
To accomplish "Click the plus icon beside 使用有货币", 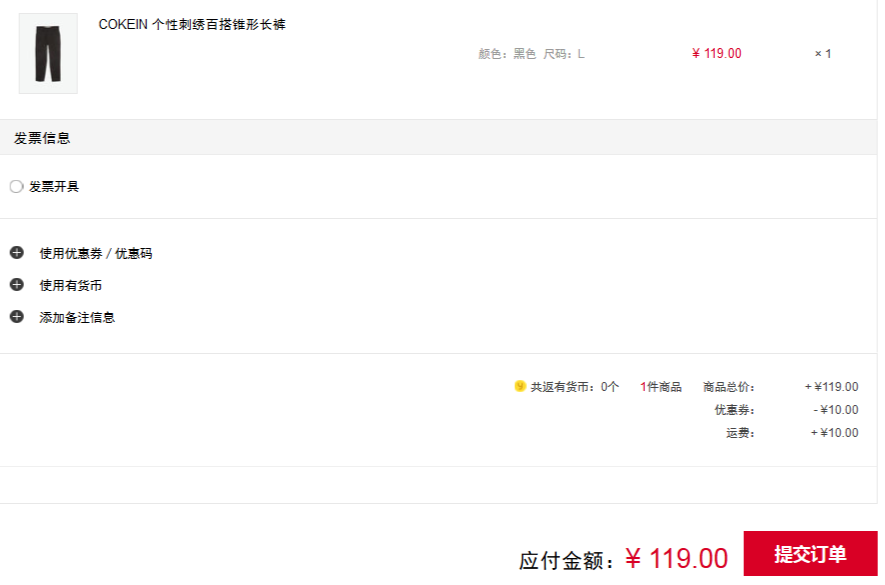I will pyautogui.click(x=16, y=285).
